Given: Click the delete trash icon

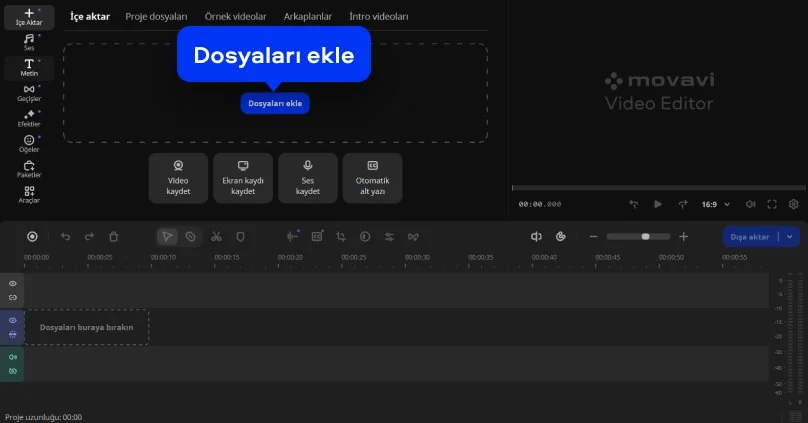Looking at the screenshot, I should point(114,237).
